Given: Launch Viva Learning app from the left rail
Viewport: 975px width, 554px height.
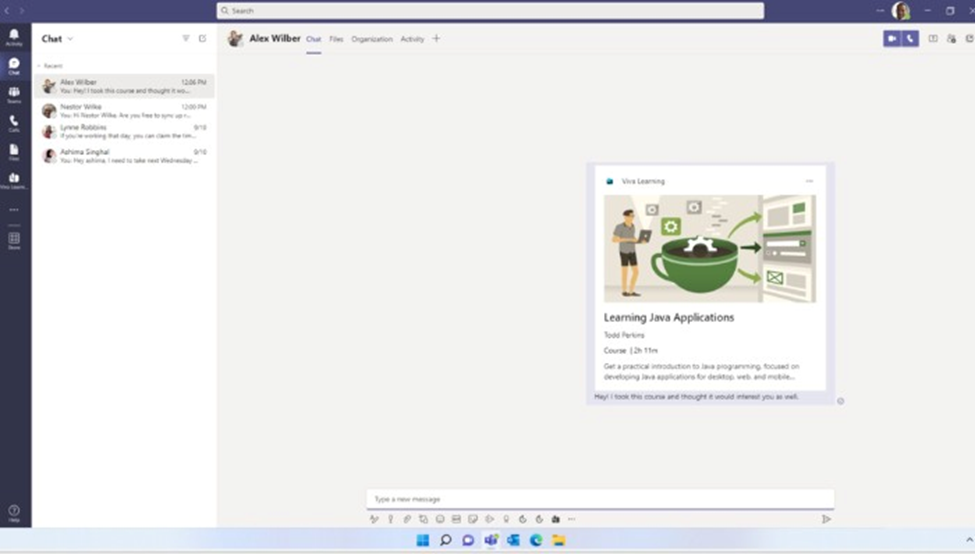Looking at the screenshot, I should tap(14, 181).
